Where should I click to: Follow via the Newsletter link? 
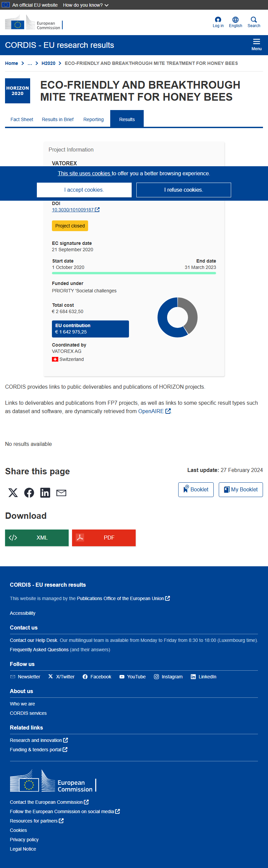[25, 676]
